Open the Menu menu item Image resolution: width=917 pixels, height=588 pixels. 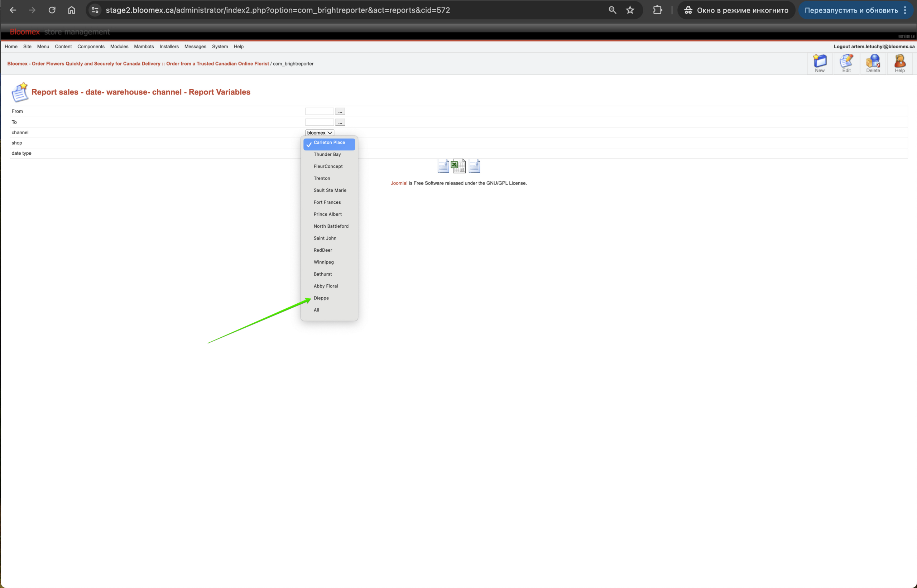(43, 47)
